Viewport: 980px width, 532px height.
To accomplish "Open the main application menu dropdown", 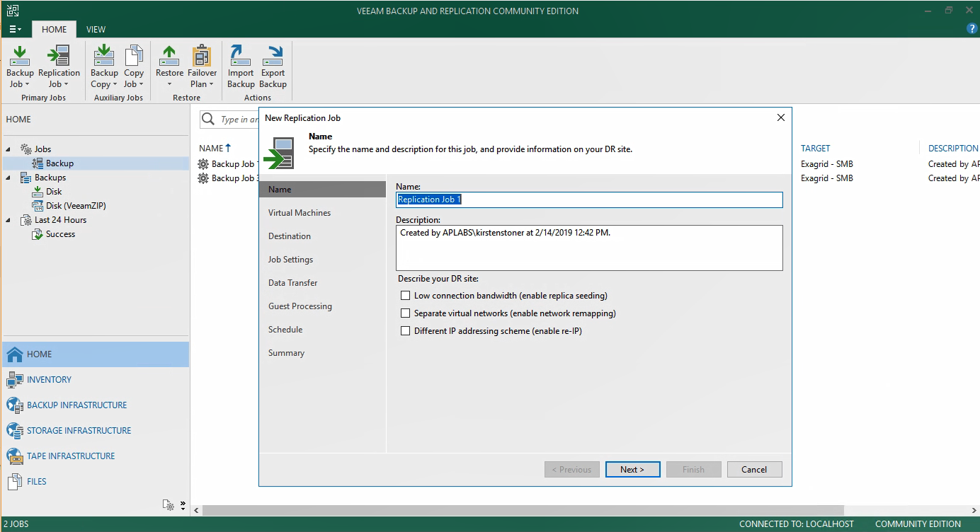I will tap(15, 30).
